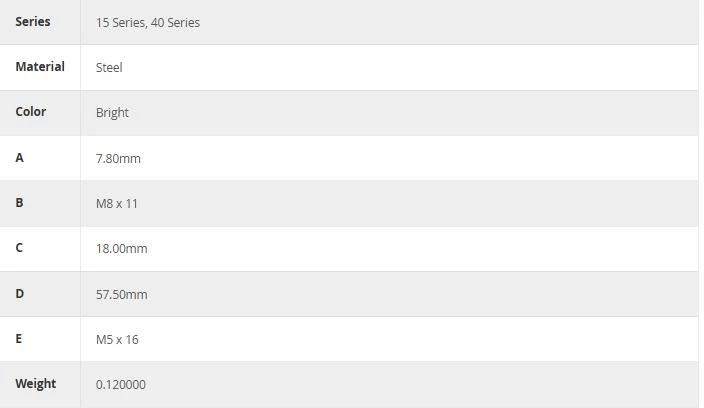Click the Material label cell
The height and width of the screenshot is (408, 704).
tap(40, 66)
